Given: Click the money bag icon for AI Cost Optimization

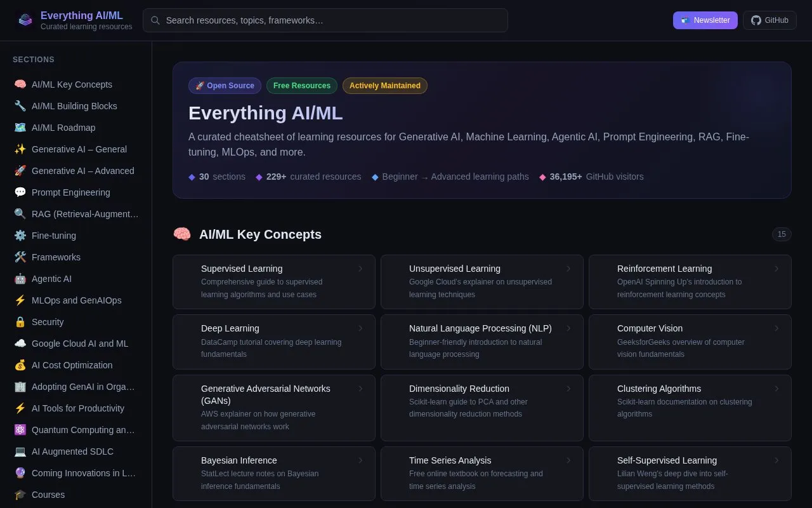Looking at the screenshot, I should pyautogui.click(x=20, y=365).
